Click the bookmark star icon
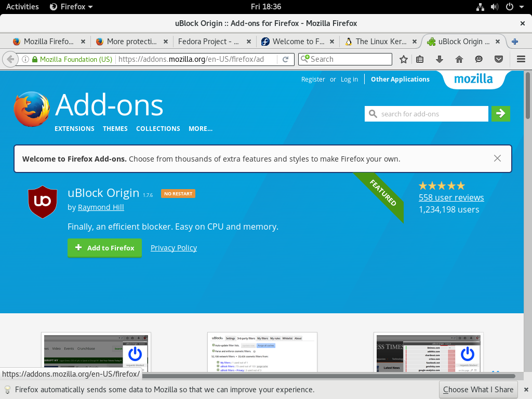 pyautogui.click(x=403, y=59)
